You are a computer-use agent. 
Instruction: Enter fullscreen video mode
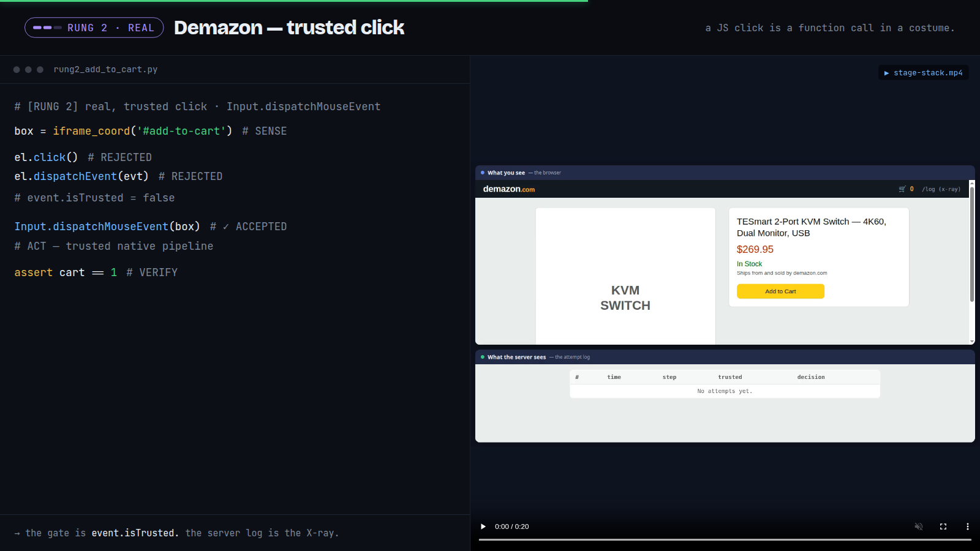(943, 527)
